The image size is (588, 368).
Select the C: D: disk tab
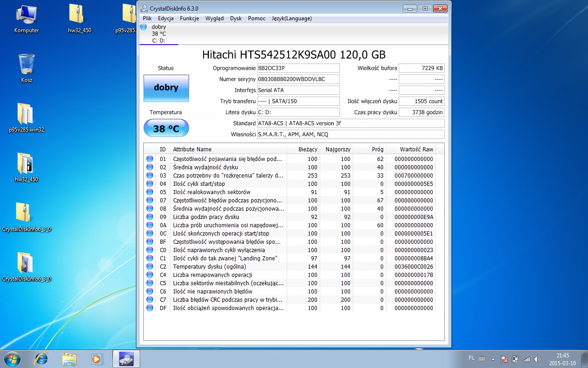pos(159,34)
